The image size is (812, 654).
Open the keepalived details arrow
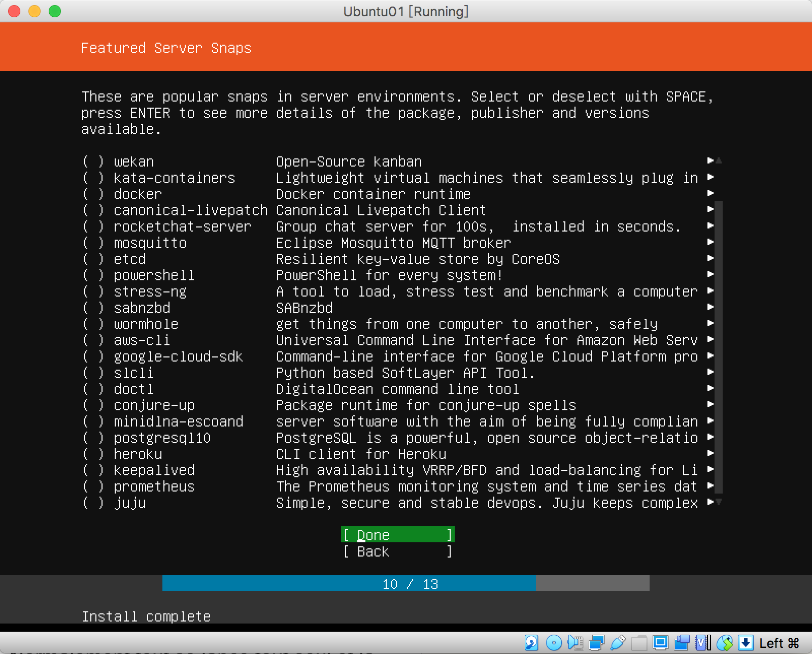click(710, 469)
